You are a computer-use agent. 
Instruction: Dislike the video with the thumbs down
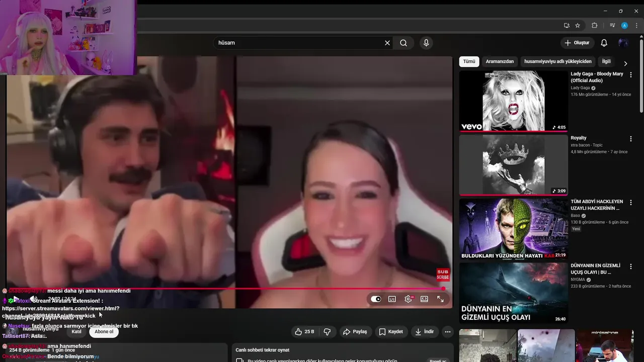click(x=328, y=332)
